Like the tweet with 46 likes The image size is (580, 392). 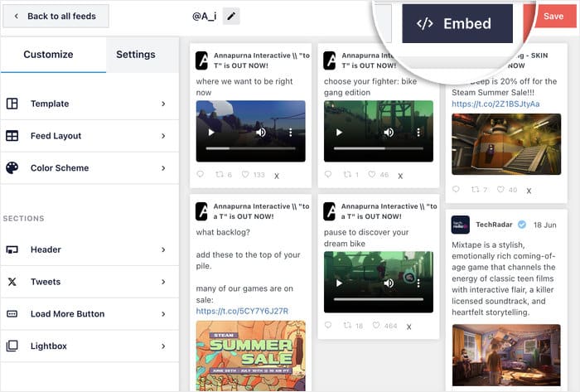(372, 174)
